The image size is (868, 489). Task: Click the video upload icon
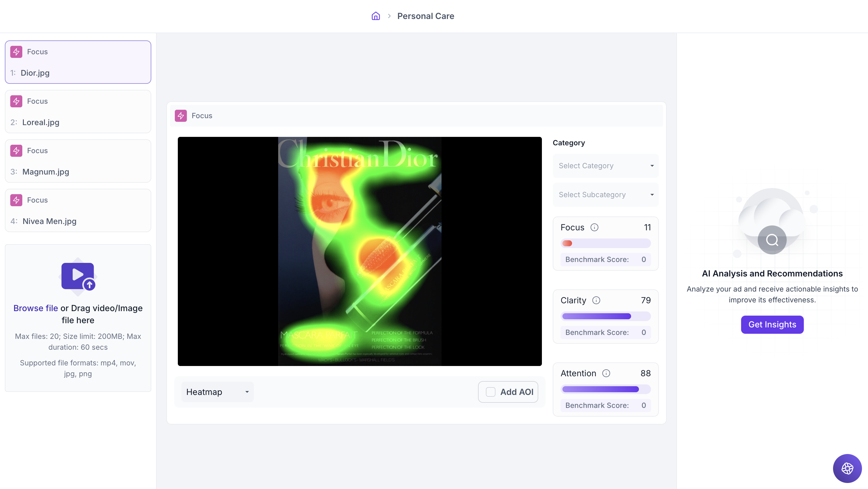click(x=78, y=276)
